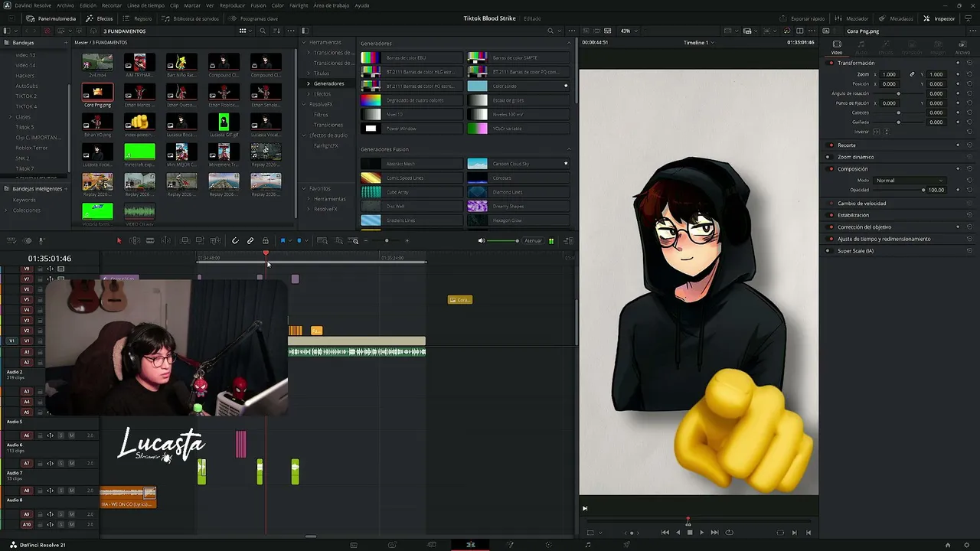Toggle Ajuste de tiempo y redimensionamiento switch
The width and height of the screenshot is (980, 551).
[x=831, y=239]
